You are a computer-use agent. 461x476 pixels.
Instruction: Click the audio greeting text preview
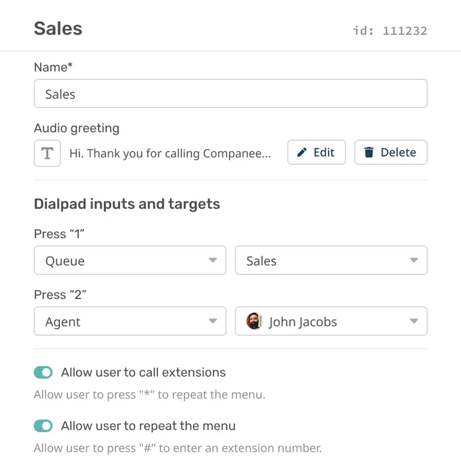[x=170, y=153]
